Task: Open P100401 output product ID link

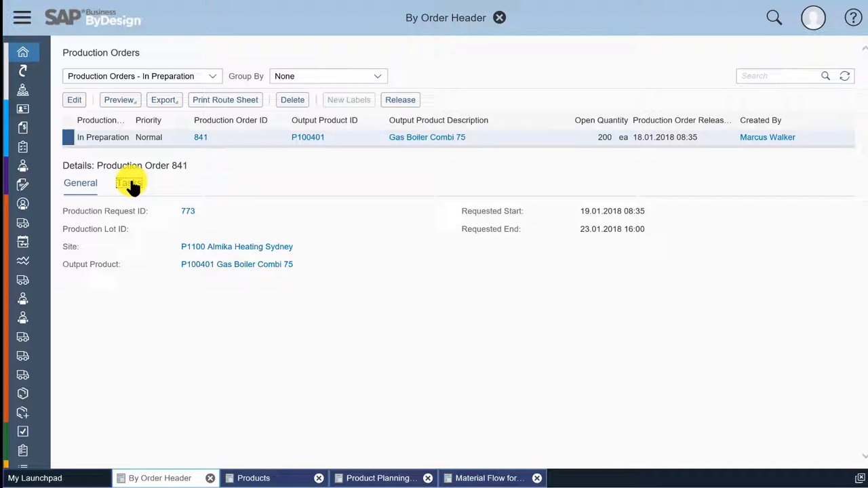Action: pos(308,137)
